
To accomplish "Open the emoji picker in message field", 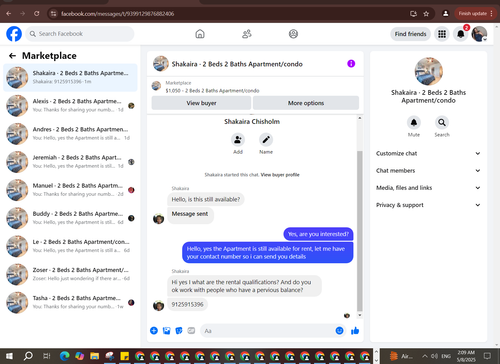I will tap(339, 331).
